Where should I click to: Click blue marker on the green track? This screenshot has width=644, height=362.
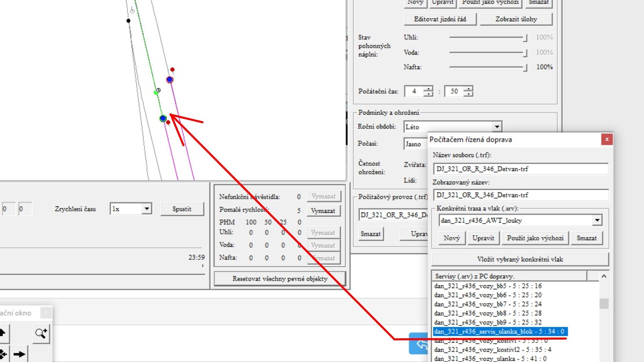point(163,118)
